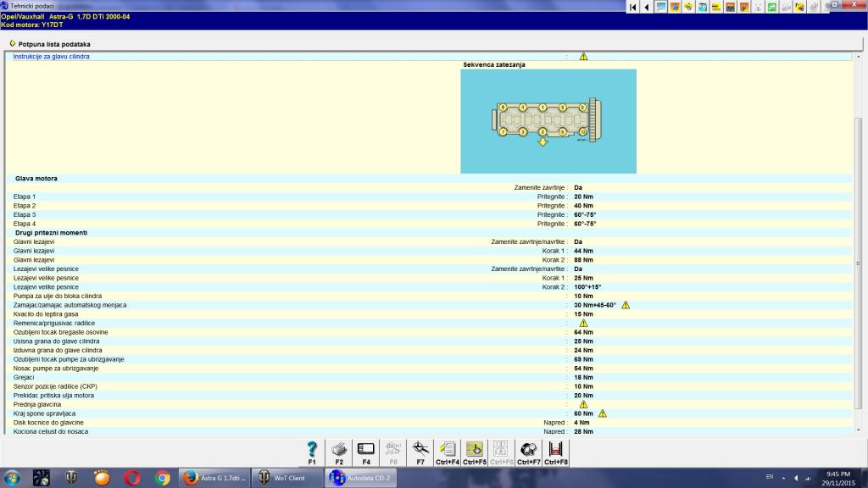The width and height of the screenshot is (868, 488).
Task: Click the Ctrl+F7 search wheel button
Action: pos(529,452)
